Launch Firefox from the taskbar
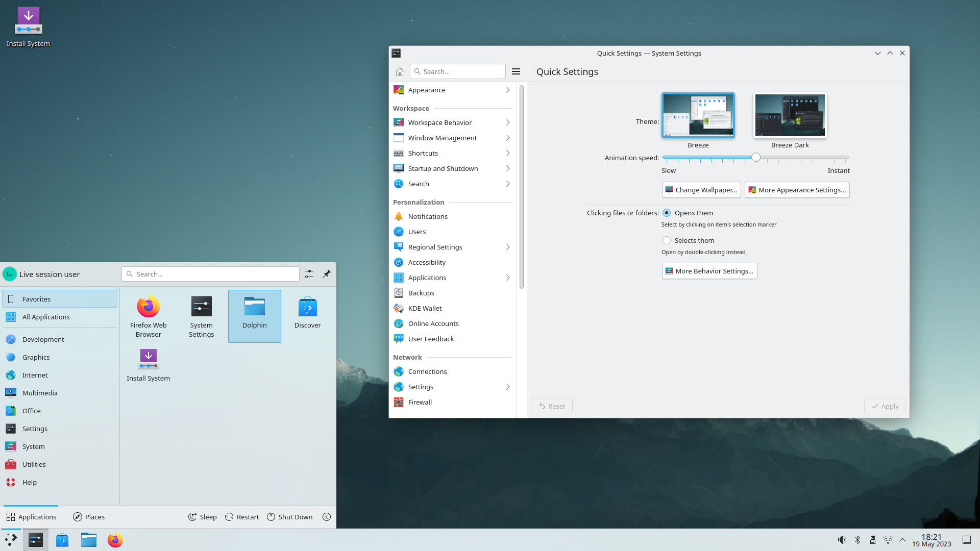Viewport: 980px width, 551px height. point(115,540)
